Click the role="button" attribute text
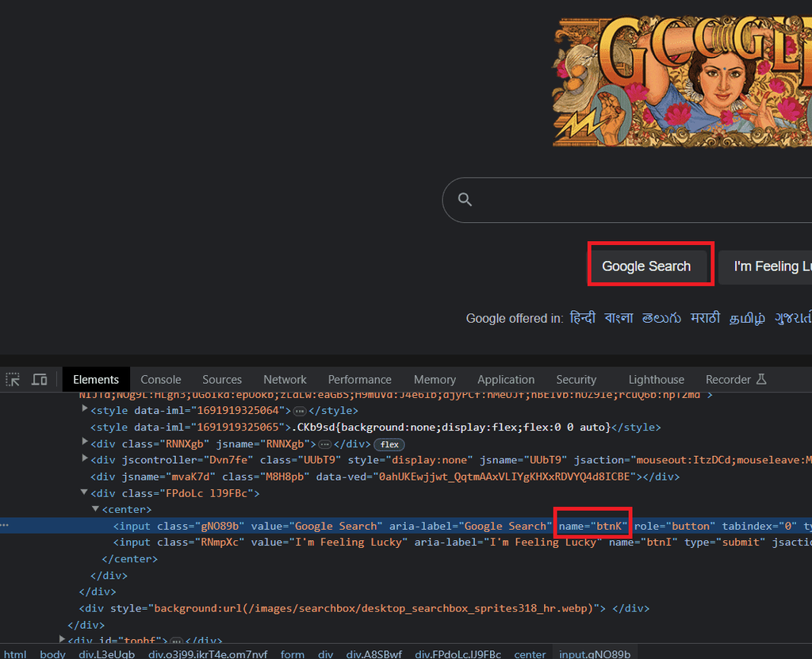Screen dimensions: 812x659 click(675, 526)
